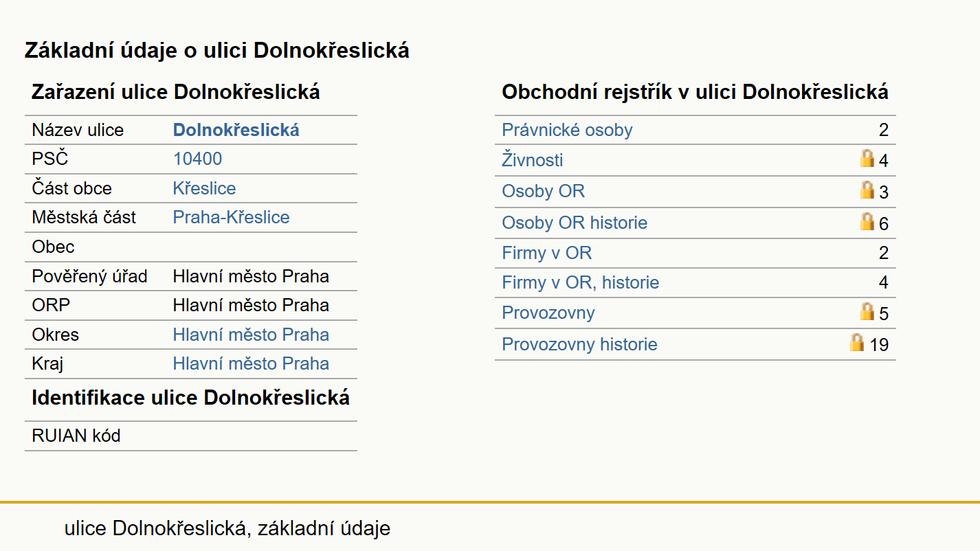View Firmy v OR link
Screen dimensions: 980x551
(546, 253)
